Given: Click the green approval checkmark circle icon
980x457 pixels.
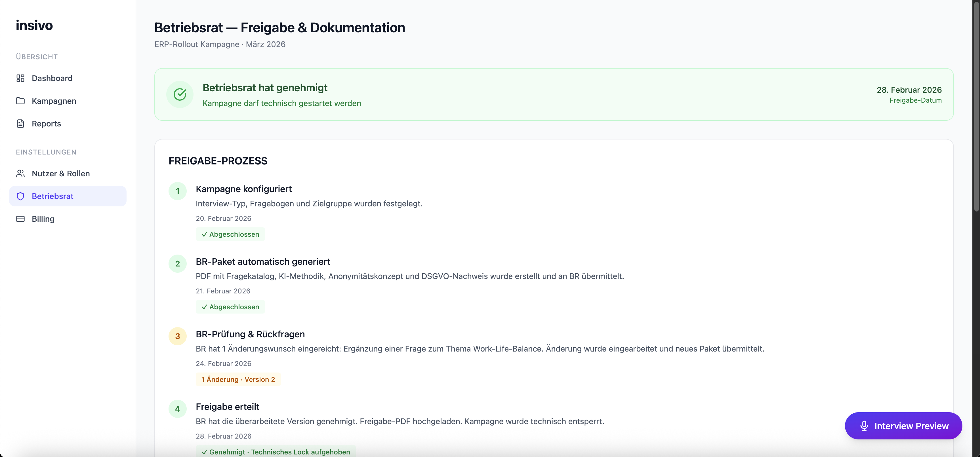Looking at the screenshot, I should tap(180, 94).
